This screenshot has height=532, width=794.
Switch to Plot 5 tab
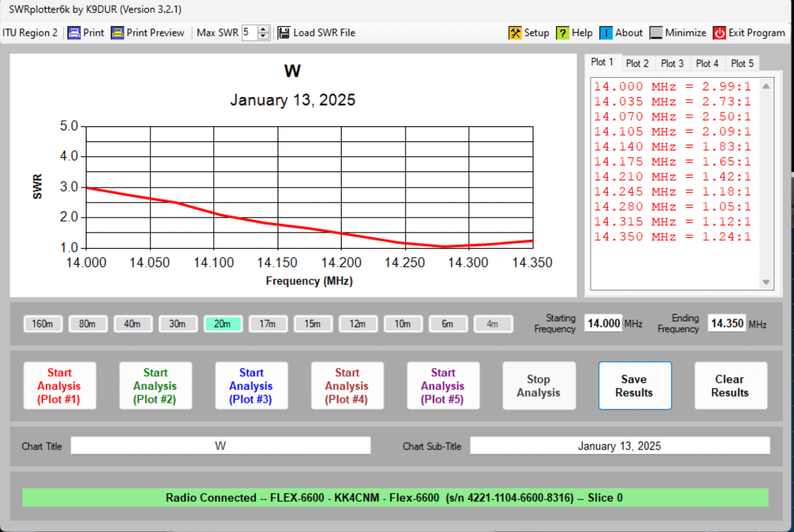coord(742,63)
